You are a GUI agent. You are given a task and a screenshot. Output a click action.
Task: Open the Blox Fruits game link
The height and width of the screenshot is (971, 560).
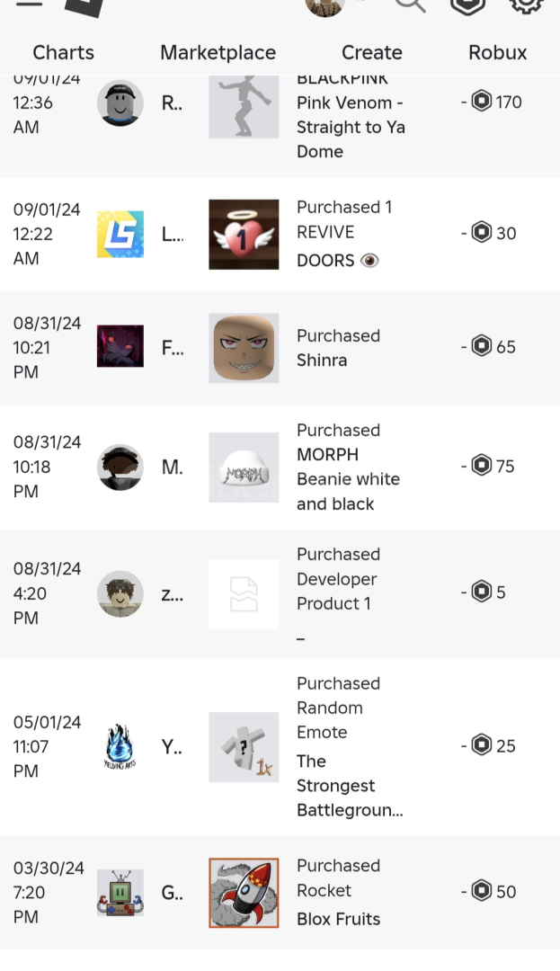(x=338, y=919)
